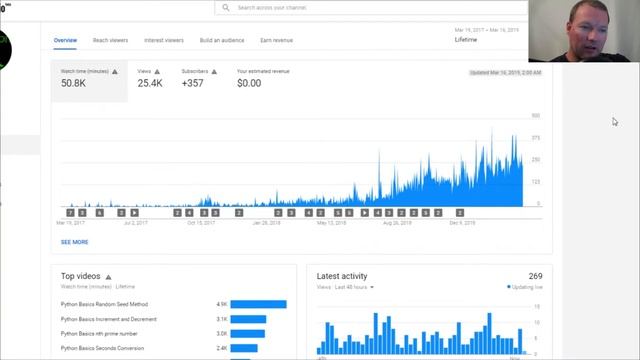The image size is (640, 360).
Task: Select the Subscribers +357 metric card
Action: click(199, 78)
